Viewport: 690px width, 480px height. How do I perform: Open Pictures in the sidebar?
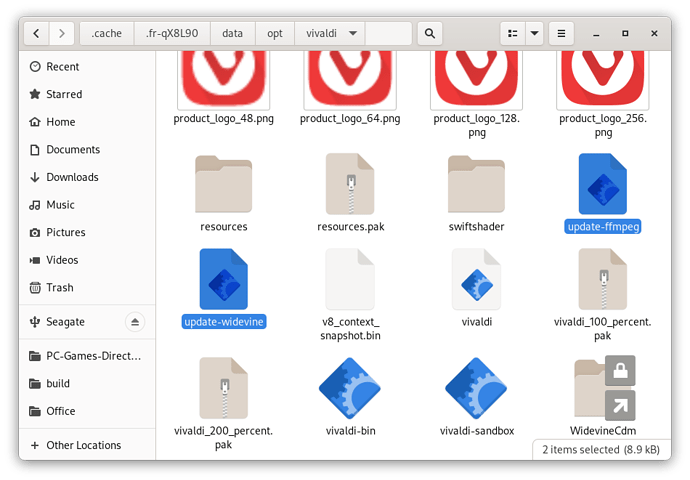[x=87, y=232]
